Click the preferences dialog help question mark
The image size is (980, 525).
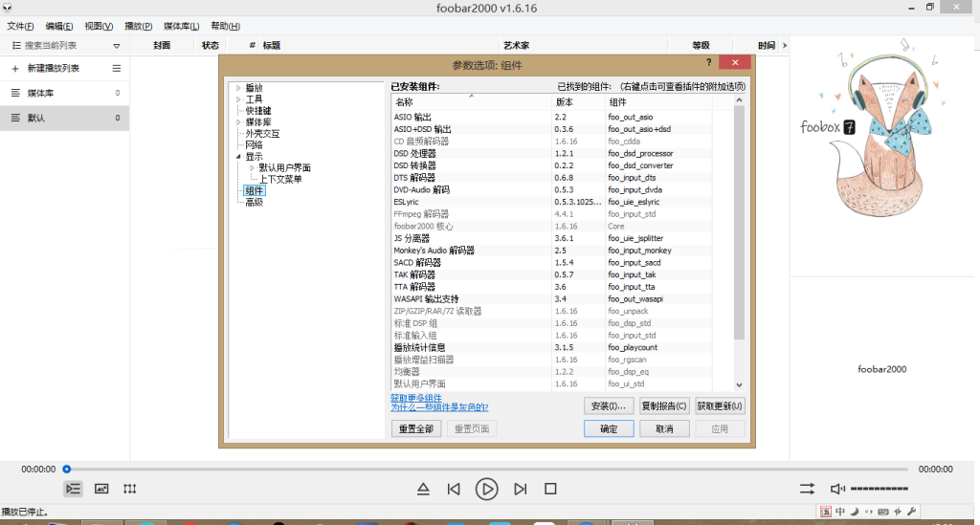coord(709,62)
